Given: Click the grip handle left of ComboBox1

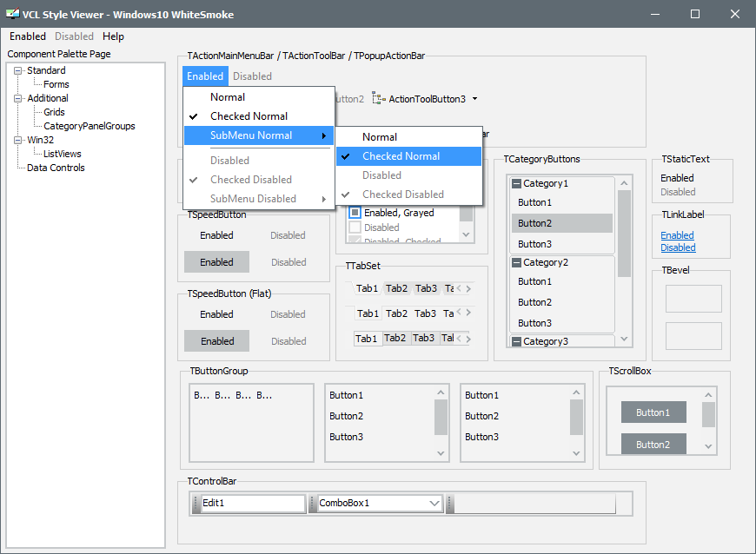Looking at the screenshot, I should tap(313, 504).
